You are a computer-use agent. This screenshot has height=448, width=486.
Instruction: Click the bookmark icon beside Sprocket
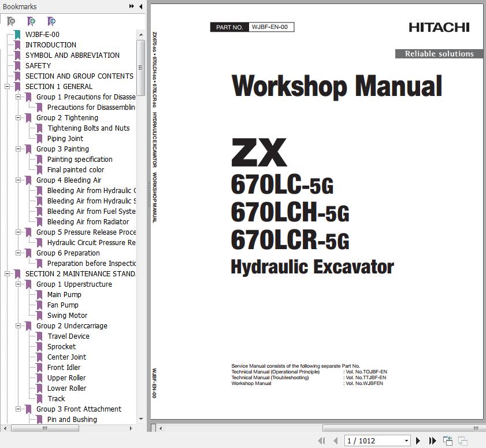click(x=39, y=347)
